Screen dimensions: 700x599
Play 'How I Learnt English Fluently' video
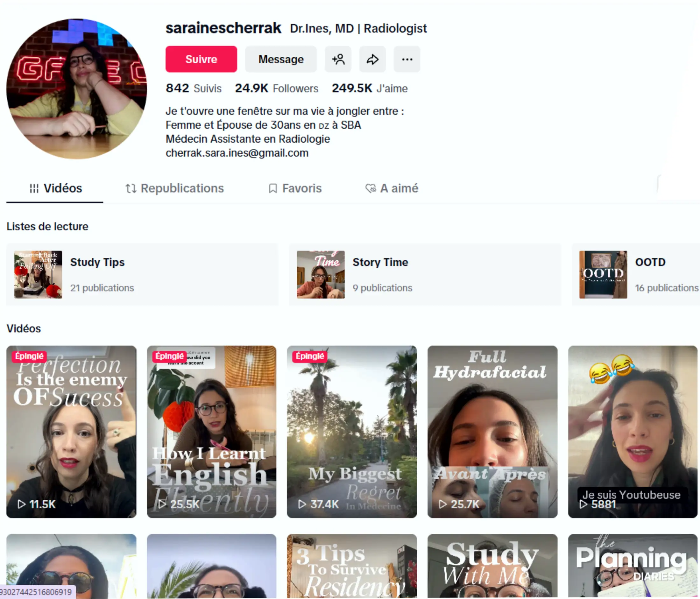coord(211,432)
